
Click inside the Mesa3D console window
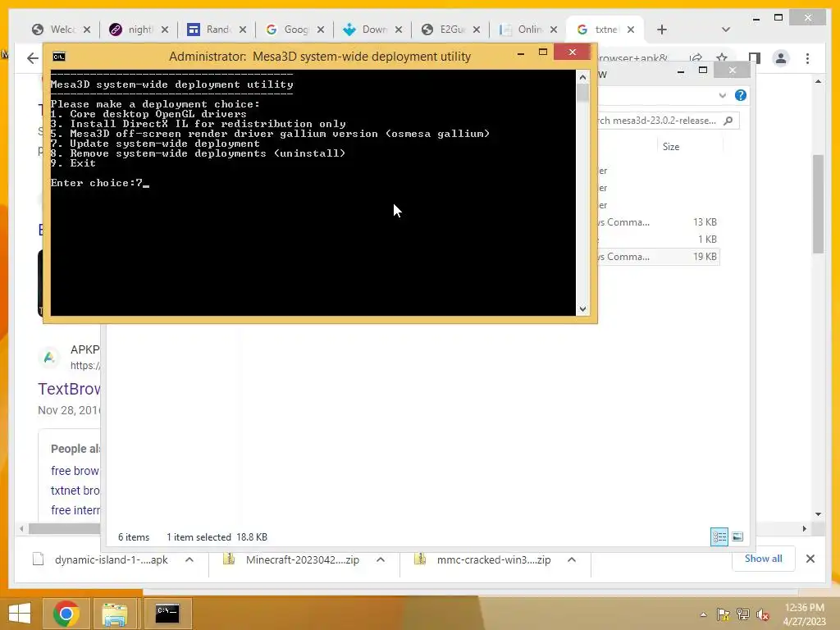click(313, 193)
